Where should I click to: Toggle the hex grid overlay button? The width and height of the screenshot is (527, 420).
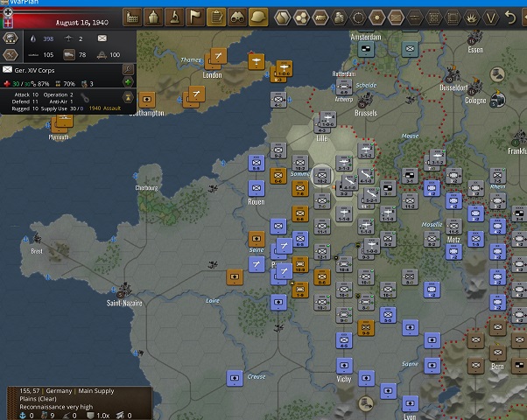(301, 17)
